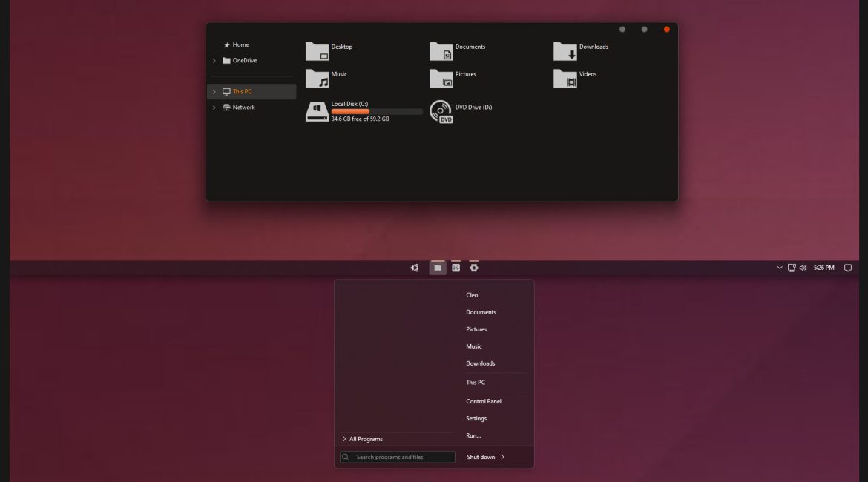Click the "34.6 GB free of 59.2 GB" text
The image size is (868, 482).
click(360, 119)
